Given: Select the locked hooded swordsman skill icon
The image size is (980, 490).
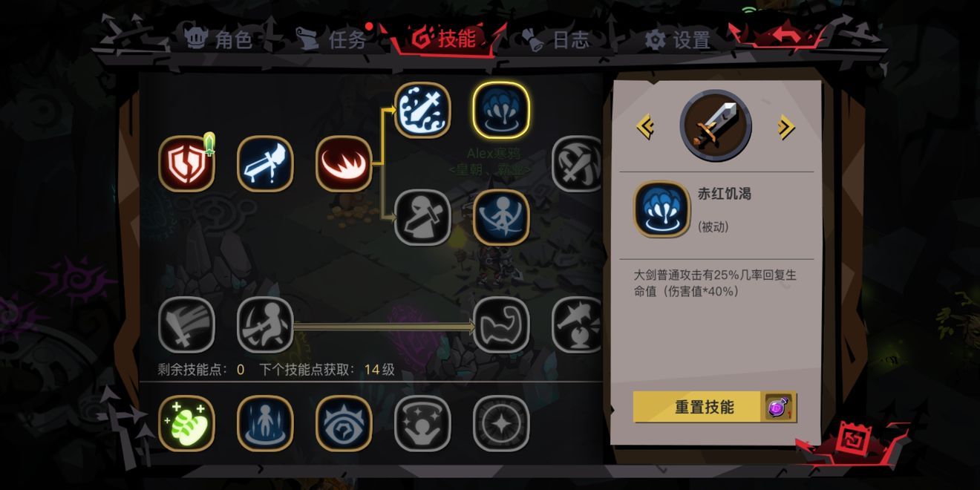Looking at the screenshot, I should [x=422, y=218].
